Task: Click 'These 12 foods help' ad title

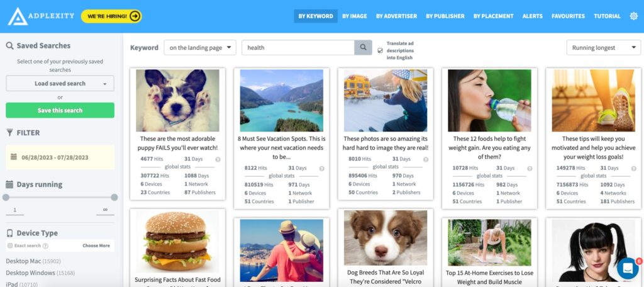Action: [489, 148]
